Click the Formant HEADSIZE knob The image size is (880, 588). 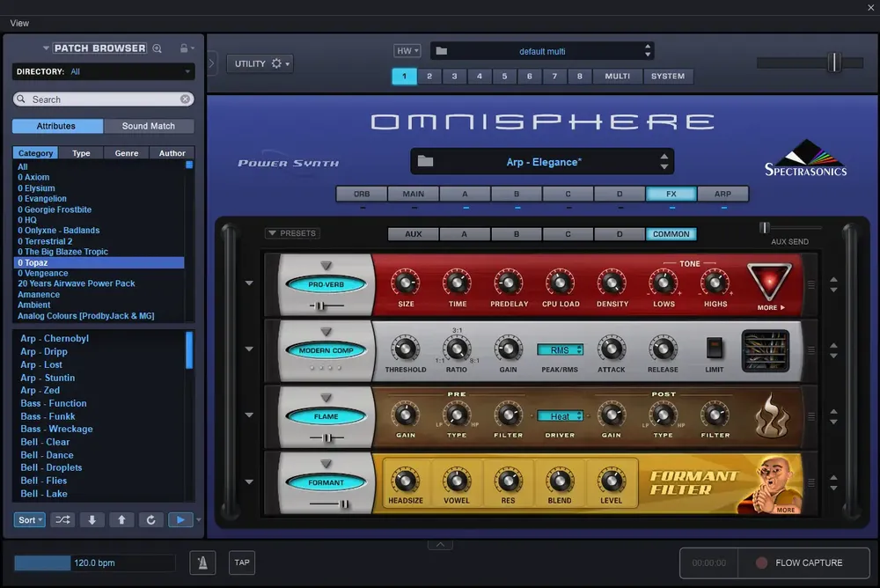[x=405, y=481]
